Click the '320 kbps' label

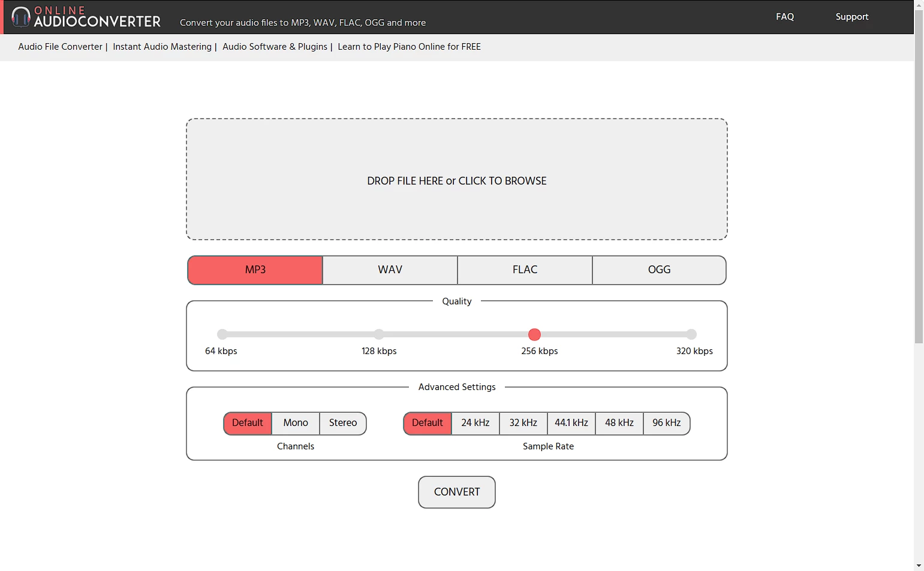click(694, 351)
